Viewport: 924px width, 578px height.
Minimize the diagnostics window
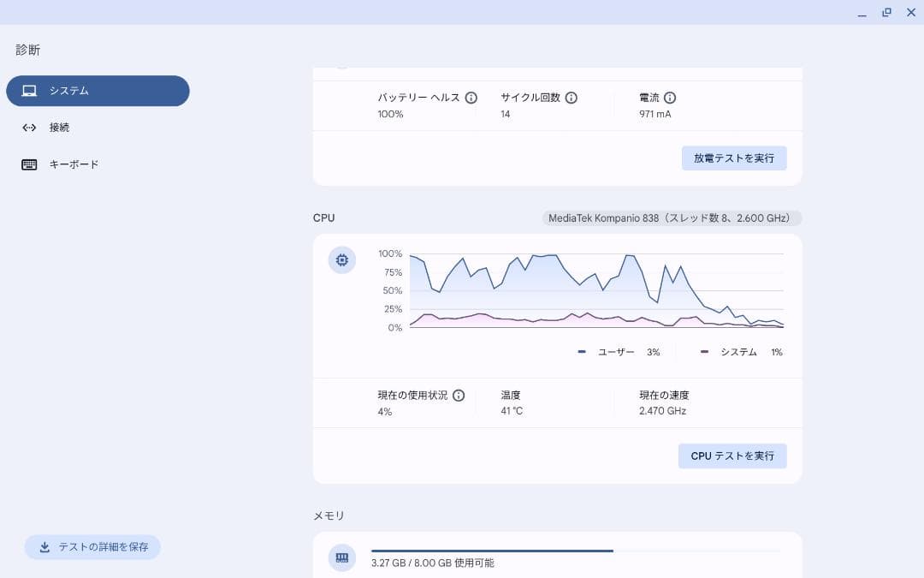pos(862,12)
